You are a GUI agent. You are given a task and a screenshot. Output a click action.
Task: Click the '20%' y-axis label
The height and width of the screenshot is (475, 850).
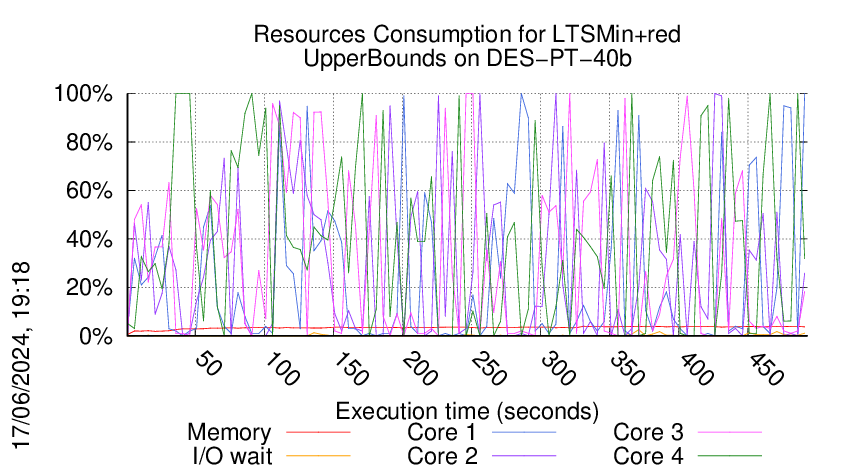89,287
